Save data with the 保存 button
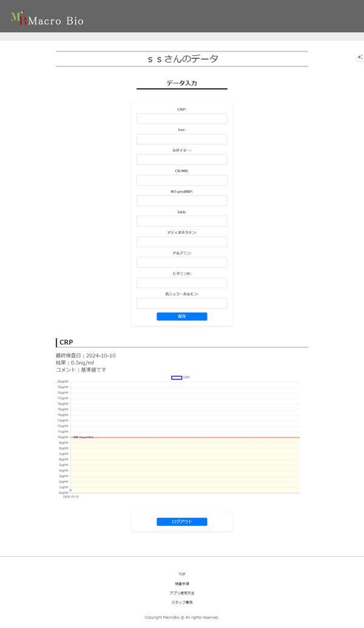 click(182, 316)
